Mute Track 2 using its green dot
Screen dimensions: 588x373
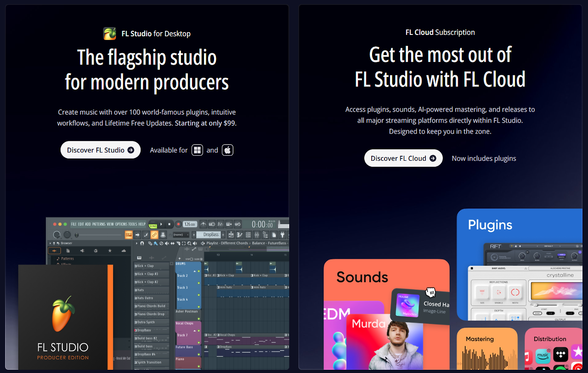(x=199, y=283)
